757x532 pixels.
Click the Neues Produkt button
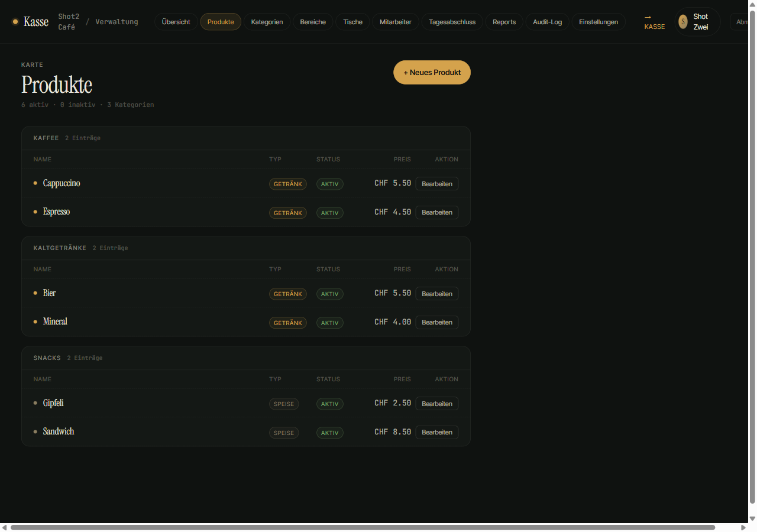tap(432, 72)
